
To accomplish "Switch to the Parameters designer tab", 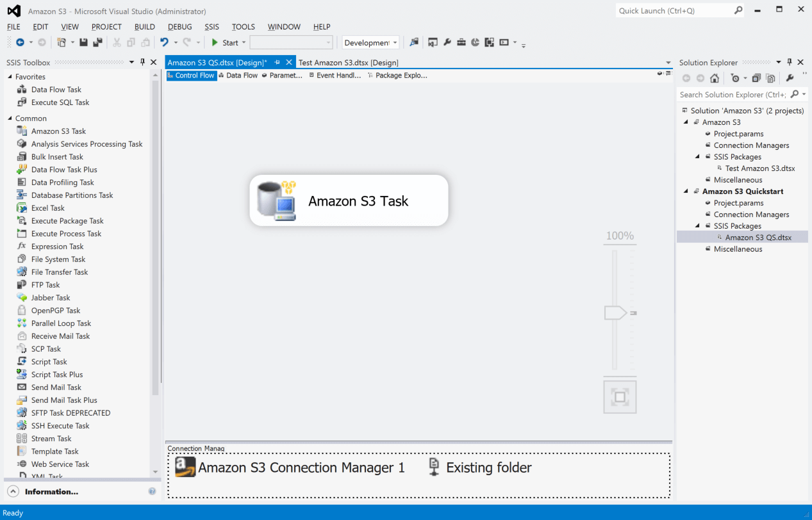I will (x=282, y=76).
